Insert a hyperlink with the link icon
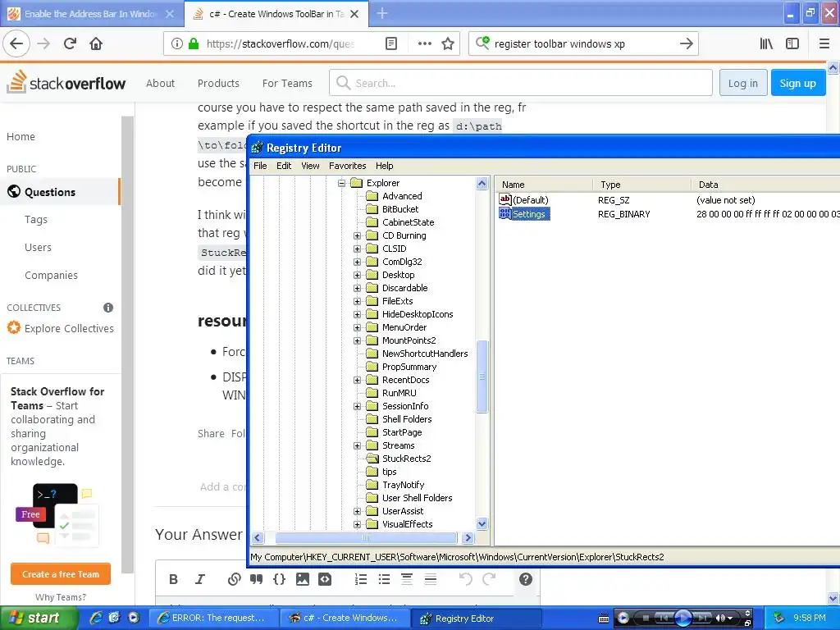 (234, 579)
